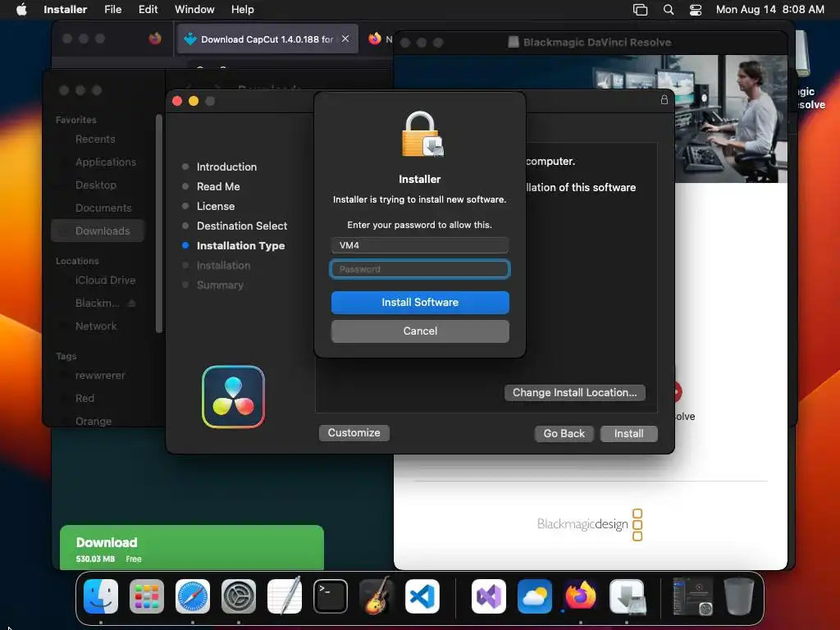Click the date and time in menu bar

(x=769, y=9)
